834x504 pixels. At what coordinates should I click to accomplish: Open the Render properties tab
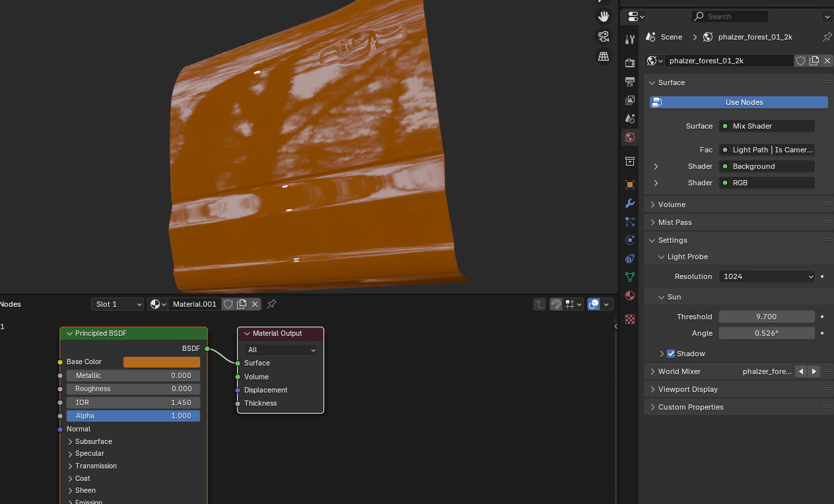pyautogui.click(x=630, y=63)
